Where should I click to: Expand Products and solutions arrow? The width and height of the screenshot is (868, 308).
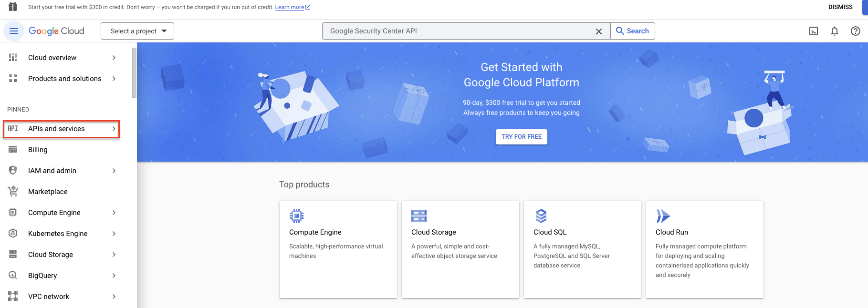click(114, 79)
